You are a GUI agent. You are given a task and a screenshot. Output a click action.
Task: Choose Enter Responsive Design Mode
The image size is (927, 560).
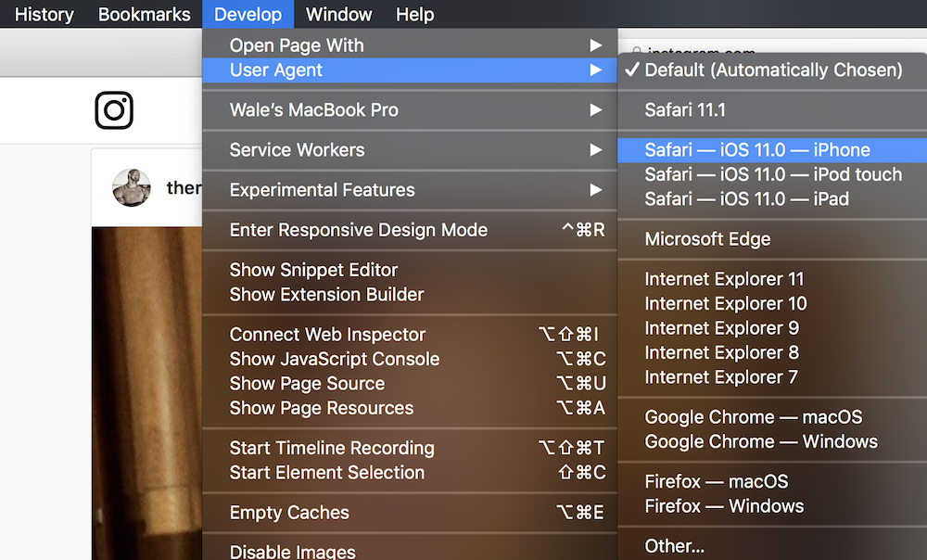point(410,230)
